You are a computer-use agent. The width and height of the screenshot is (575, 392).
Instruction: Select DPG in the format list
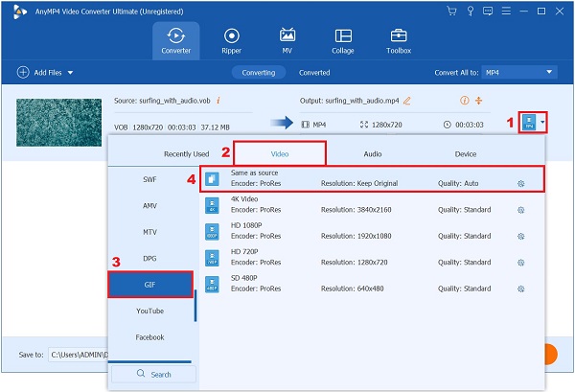click(x=150, y=259)
